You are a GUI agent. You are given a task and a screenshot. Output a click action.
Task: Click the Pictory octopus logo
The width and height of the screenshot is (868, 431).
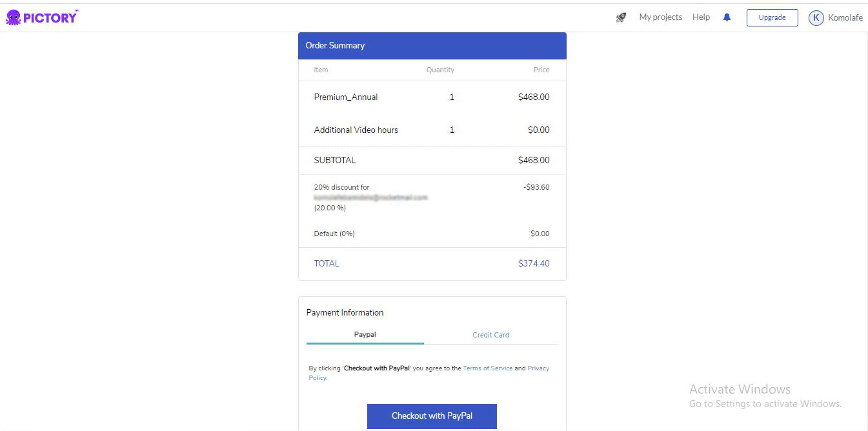point(14,17)
